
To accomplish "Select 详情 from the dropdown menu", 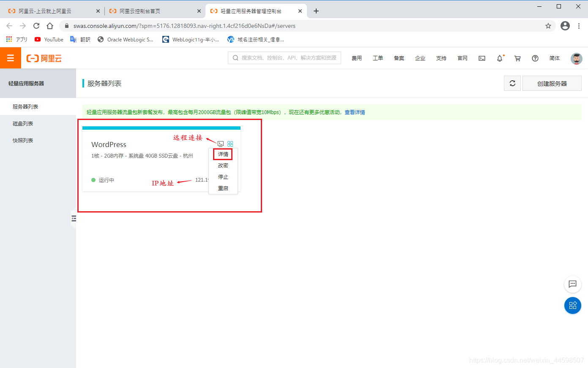I will (x=223, y=154).
